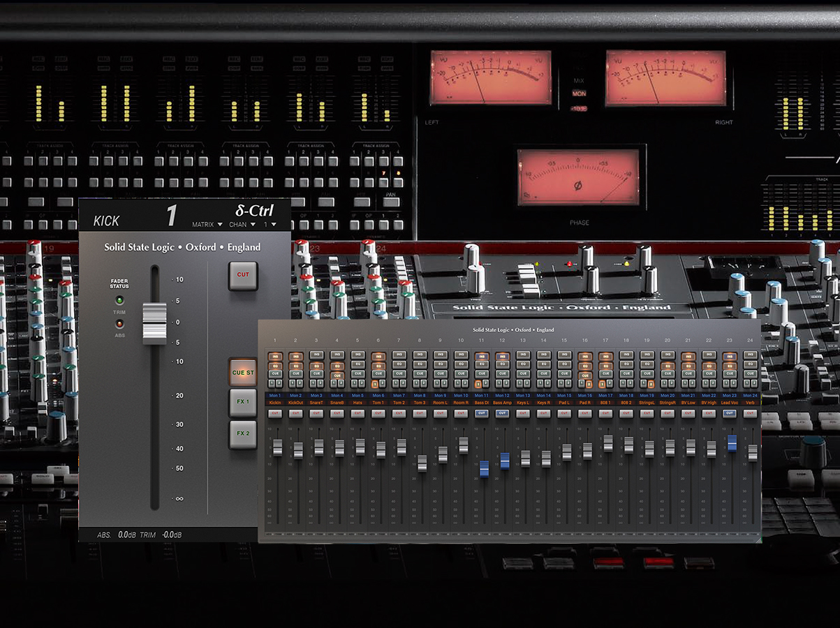
Task: Click the KICK channel fader handle
Action: coord(154,322)
